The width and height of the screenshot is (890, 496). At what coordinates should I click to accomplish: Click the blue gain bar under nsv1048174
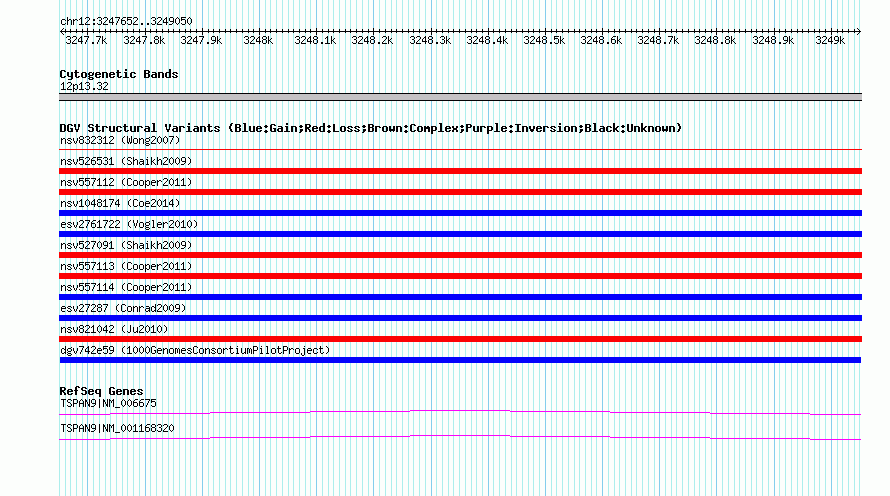pos(460,213)
